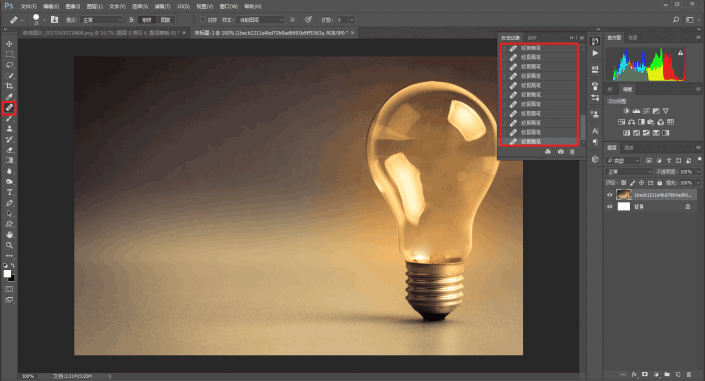The width and height of the screenshot is (705, 381).
Task: Click the Hand tool
Action: [9, 234]
